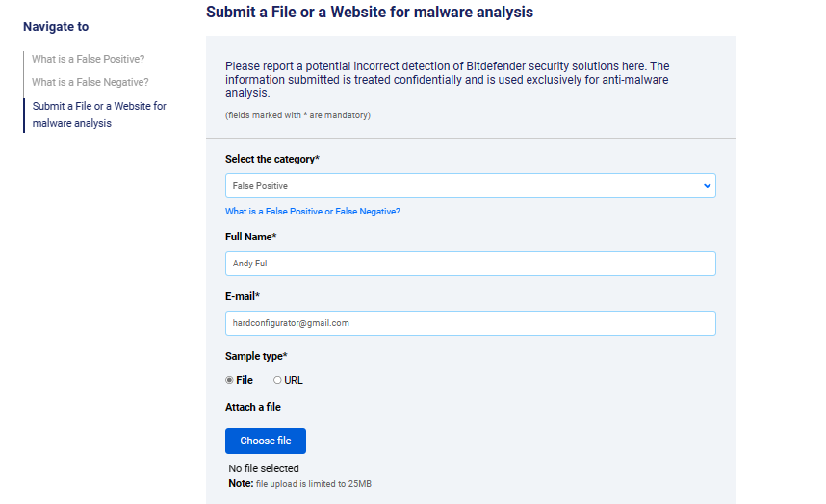Click the 'E-mail*' field label
The image size is (826, 504).
tap(243, 296)
